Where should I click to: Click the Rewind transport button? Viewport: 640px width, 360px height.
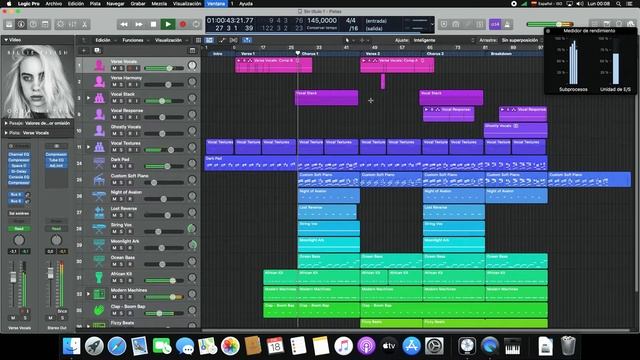pyautogui.click(x=124, y=24)
